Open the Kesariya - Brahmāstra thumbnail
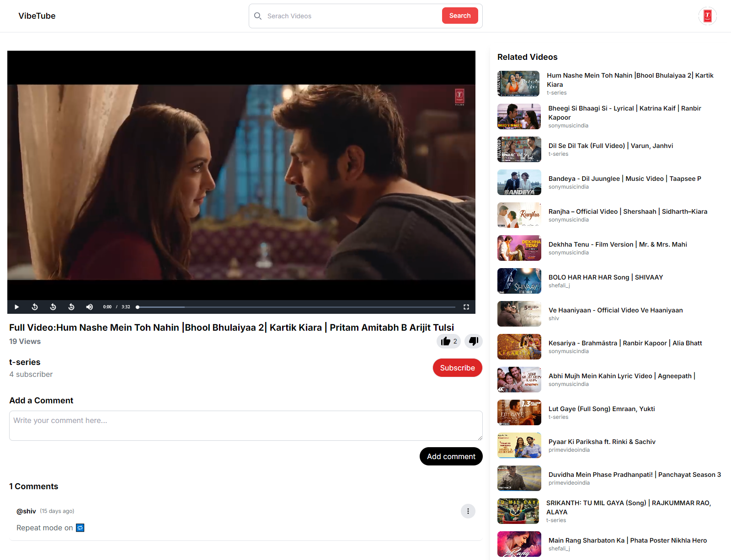The width and height of the screenshot is (731, 560). (519, 347)
